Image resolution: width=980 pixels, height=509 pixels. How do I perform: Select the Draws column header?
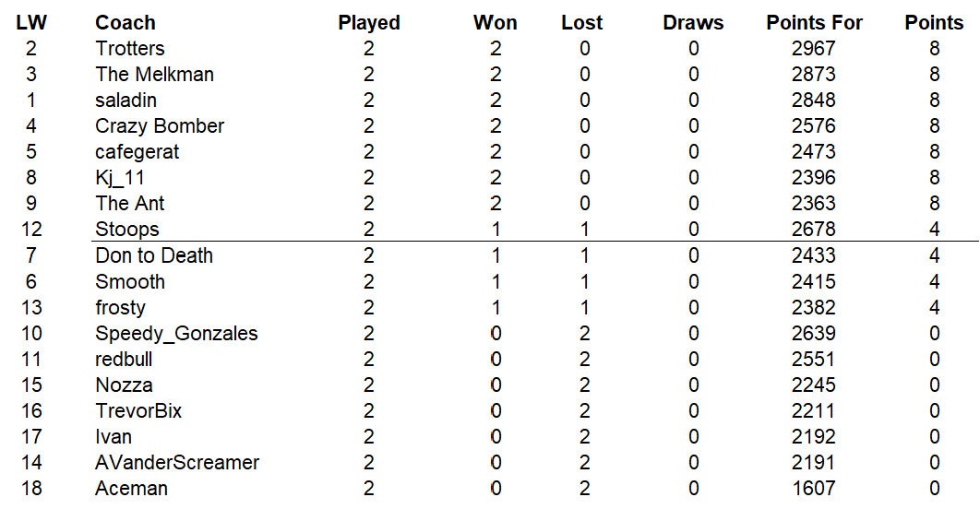pyautogui.click(x=693, y=23)
